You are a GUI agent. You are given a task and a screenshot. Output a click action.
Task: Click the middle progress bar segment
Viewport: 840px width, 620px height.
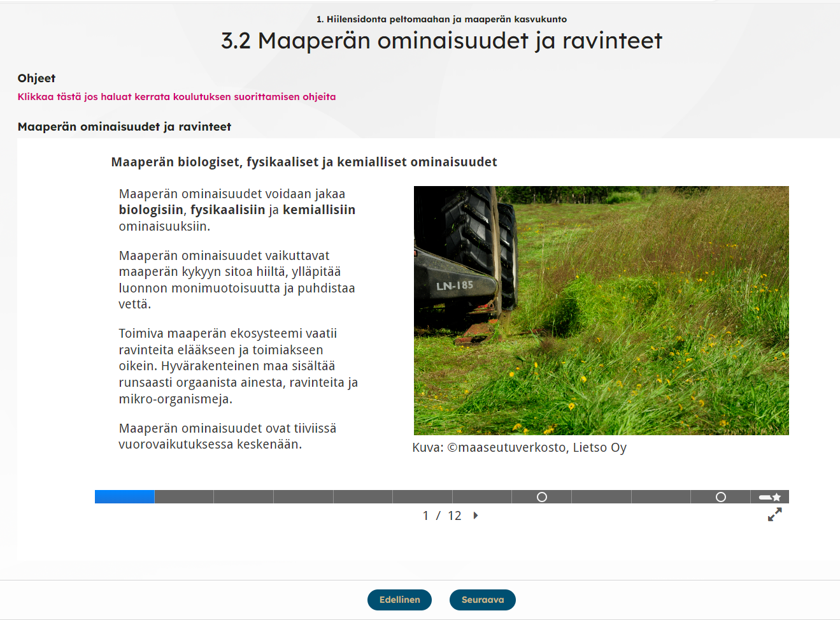coord(423,496)
